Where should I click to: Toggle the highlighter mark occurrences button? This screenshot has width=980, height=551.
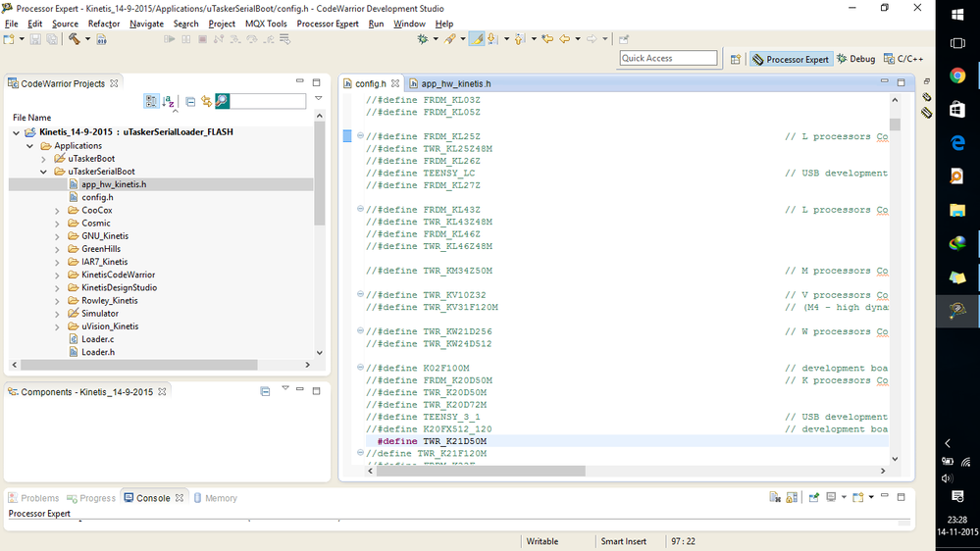[477, 39]
